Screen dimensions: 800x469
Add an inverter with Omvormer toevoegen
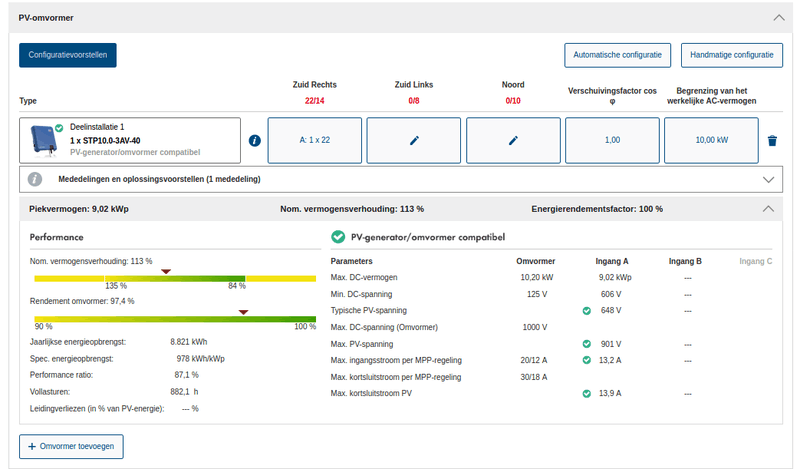point(71,446)
